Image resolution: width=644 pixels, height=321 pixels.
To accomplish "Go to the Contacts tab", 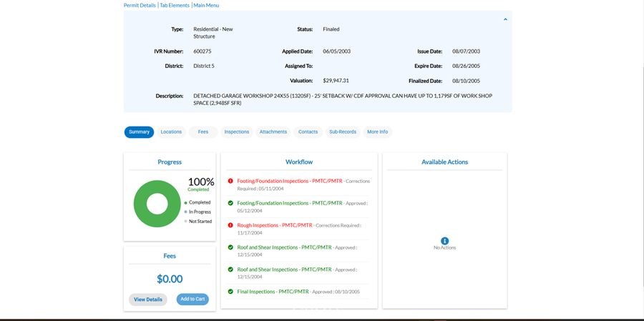I will 308,132.
